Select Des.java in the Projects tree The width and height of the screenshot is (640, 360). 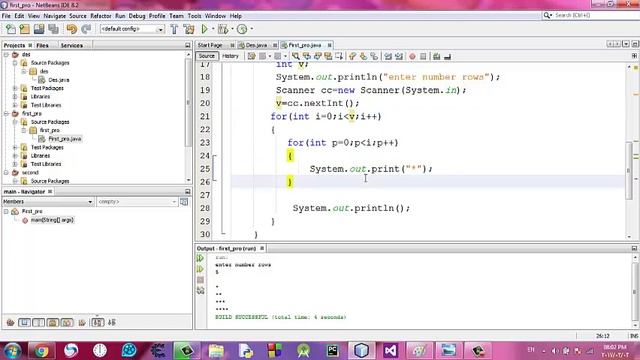click(x=59, y=80)
